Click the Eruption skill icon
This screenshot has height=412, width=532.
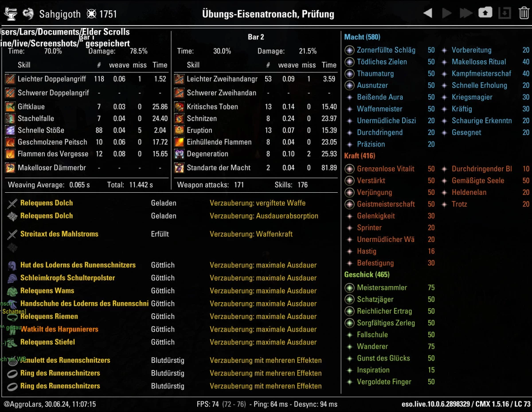pos(179,130)
